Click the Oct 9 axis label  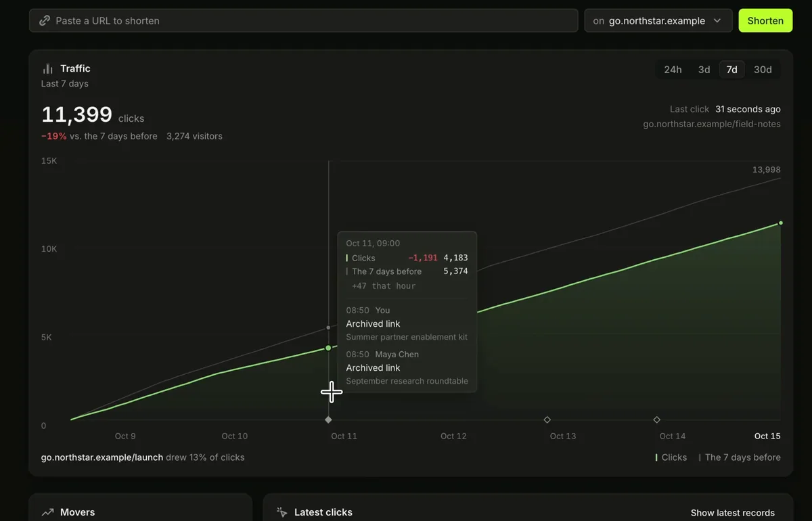pos(125,436)
